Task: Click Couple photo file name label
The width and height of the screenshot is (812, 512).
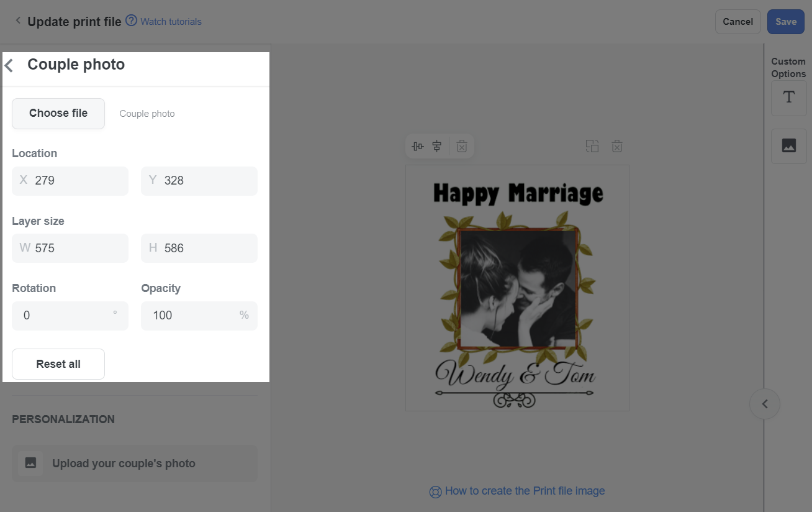Action: tap(147, 114)
